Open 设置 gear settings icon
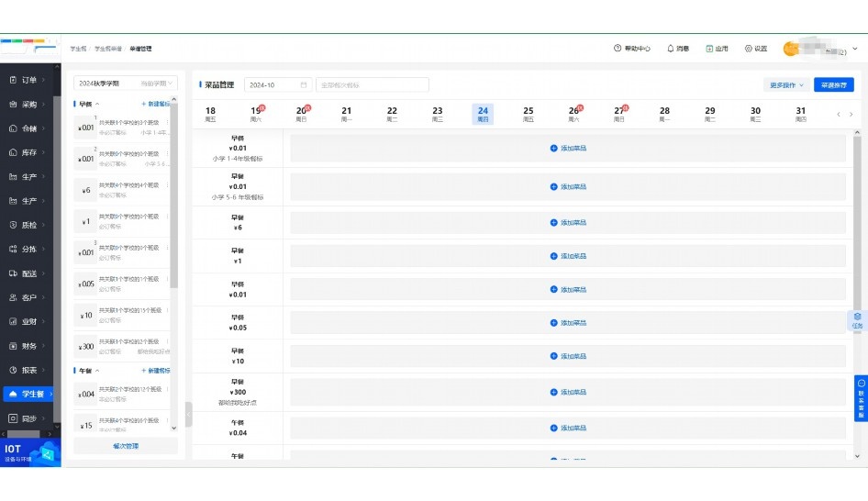The image size is (868, 501). pyautogui.click(x=748, y=49)
